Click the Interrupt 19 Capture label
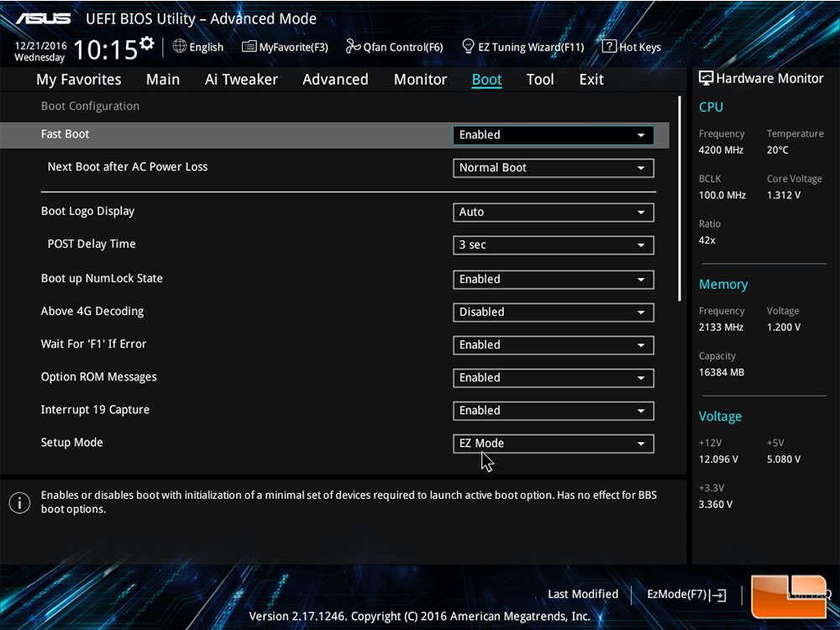 click(x=95, y=410)
